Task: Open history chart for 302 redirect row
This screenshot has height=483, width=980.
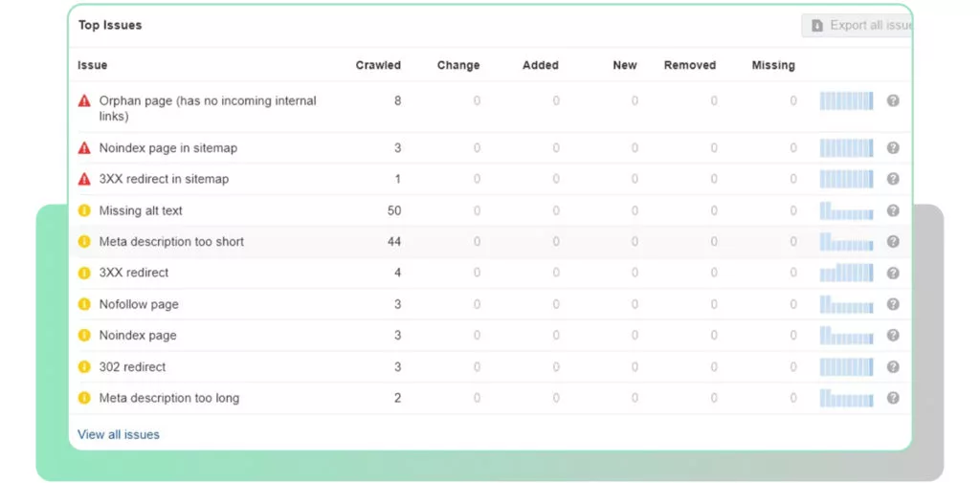Action: pyautogui.click(x=846, y=366)
